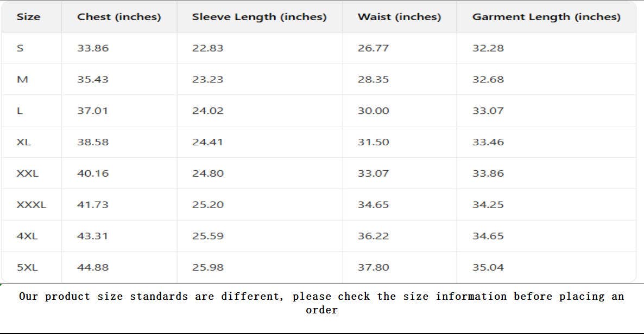Select the 5XL size row label

[x=27, y=267]
